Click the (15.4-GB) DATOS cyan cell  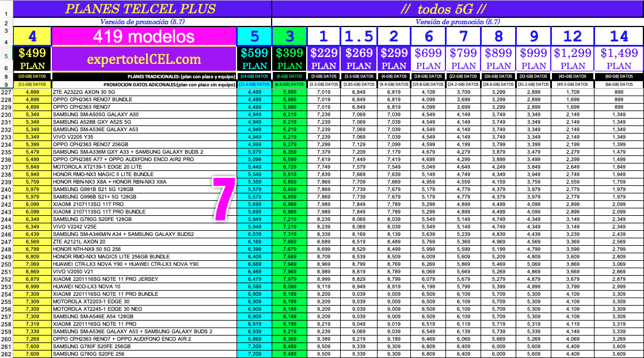[254, 84]
